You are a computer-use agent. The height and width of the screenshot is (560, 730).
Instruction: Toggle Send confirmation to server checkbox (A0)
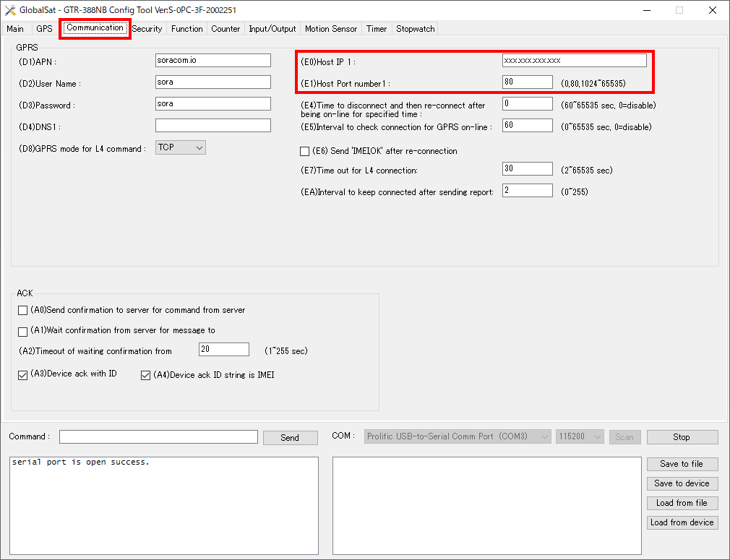click(22, 311)
